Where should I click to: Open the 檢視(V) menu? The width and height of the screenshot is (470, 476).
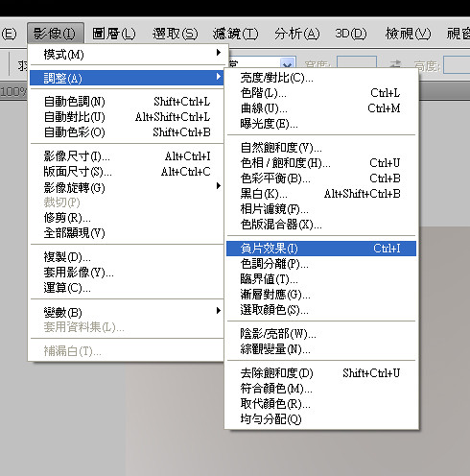[409, 34]
